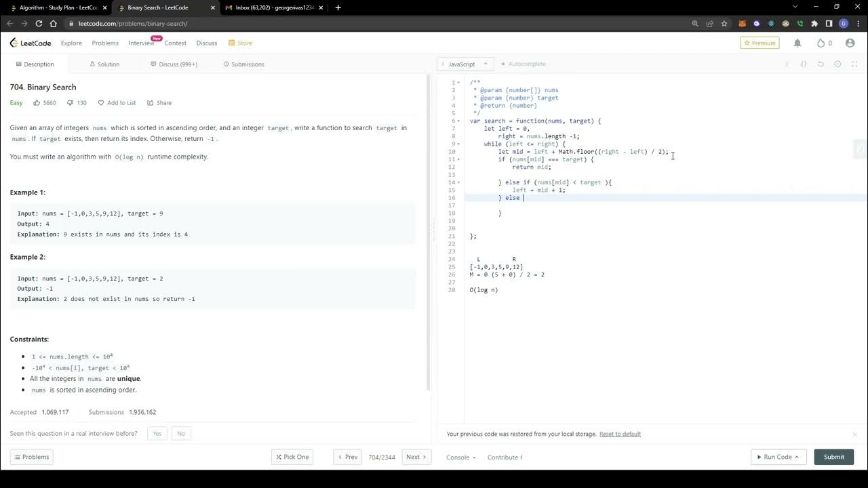Viewport: 868px width, 488px height.
Task: Reset code to default with revert icon
Action: pyautogui.click(x=821, y=64)
